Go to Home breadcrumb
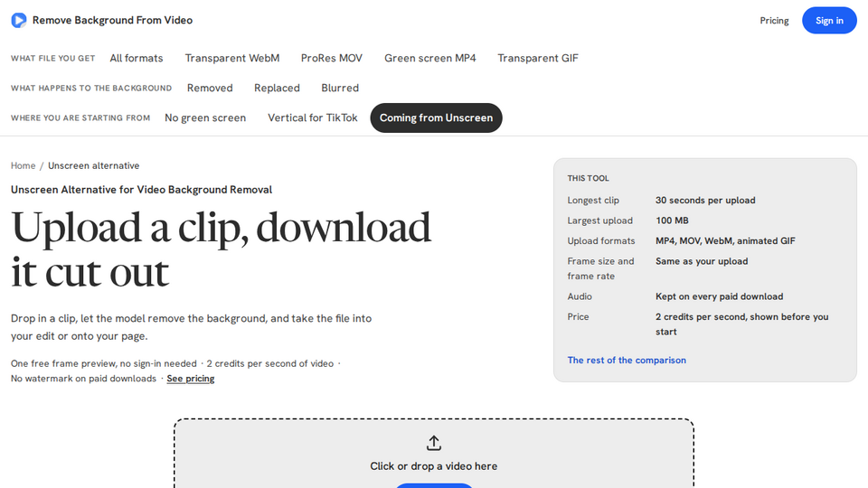This screenshot has width=868, height=488. click(23, 165)
